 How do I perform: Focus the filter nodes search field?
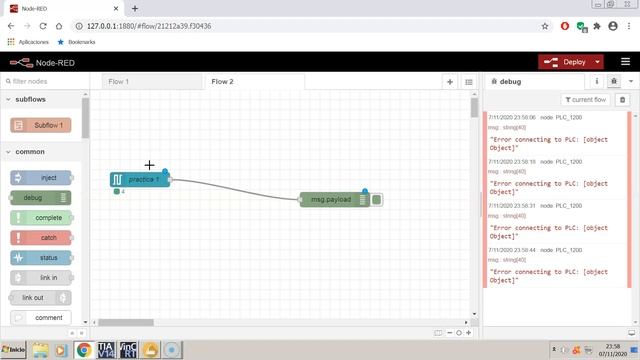tap(45, 81)
